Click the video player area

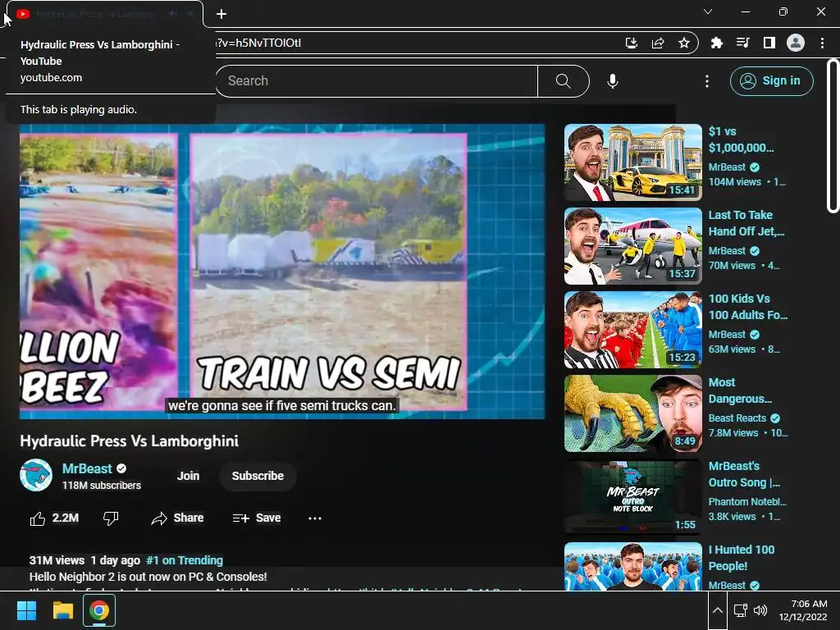[x=282, y=271]
